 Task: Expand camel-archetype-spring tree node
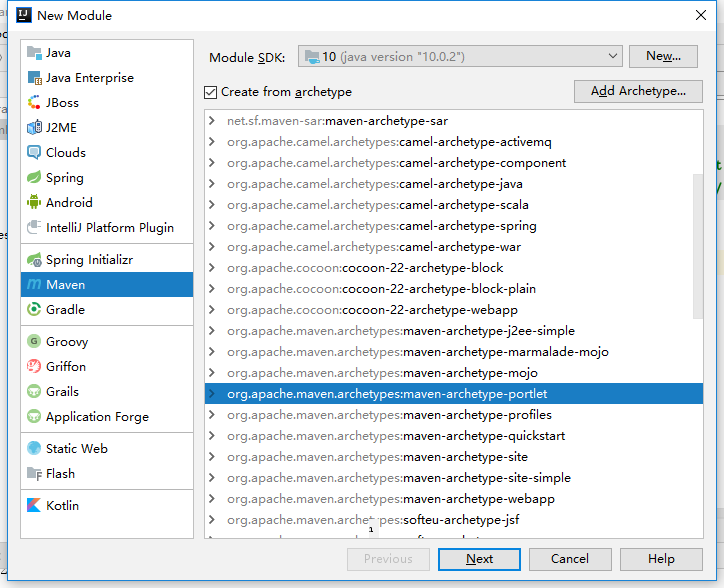(212, 226)
